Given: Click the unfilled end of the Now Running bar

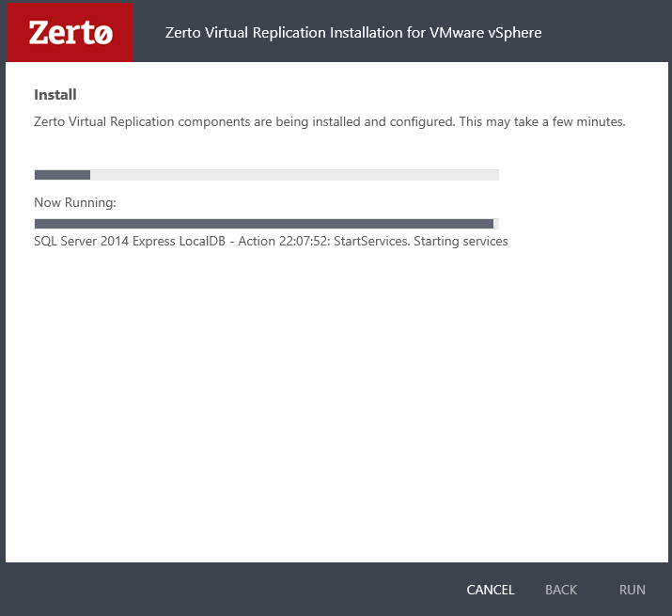Looking at the screenshot, I should [x=496, y=224].
